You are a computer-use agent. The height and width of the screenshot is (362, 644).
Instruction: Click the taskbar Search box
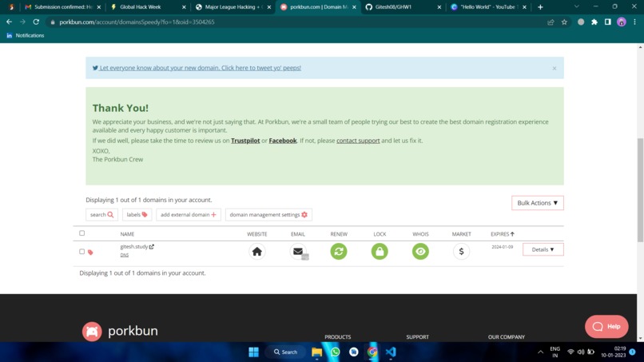[285, 352]
